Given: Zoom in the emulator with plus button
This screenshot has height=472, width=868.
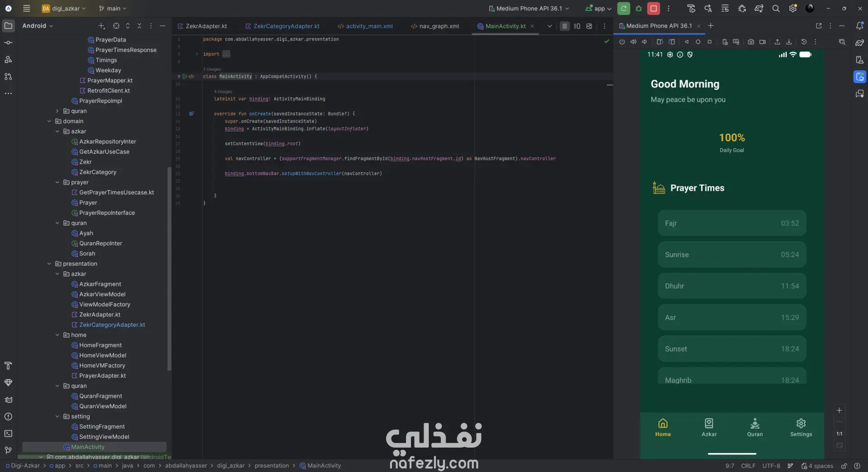Looking at the screenshot, I should click(x=840, y=411).
